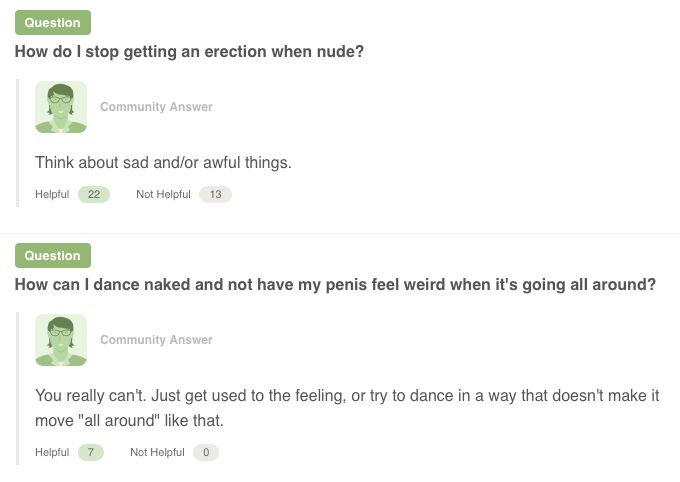
Task: Click the Not Helpful count showing 13
Action: coord(215,195)
